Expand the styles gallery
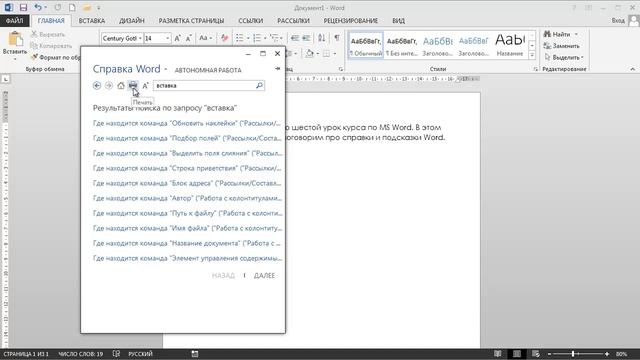 click(532, 56)
